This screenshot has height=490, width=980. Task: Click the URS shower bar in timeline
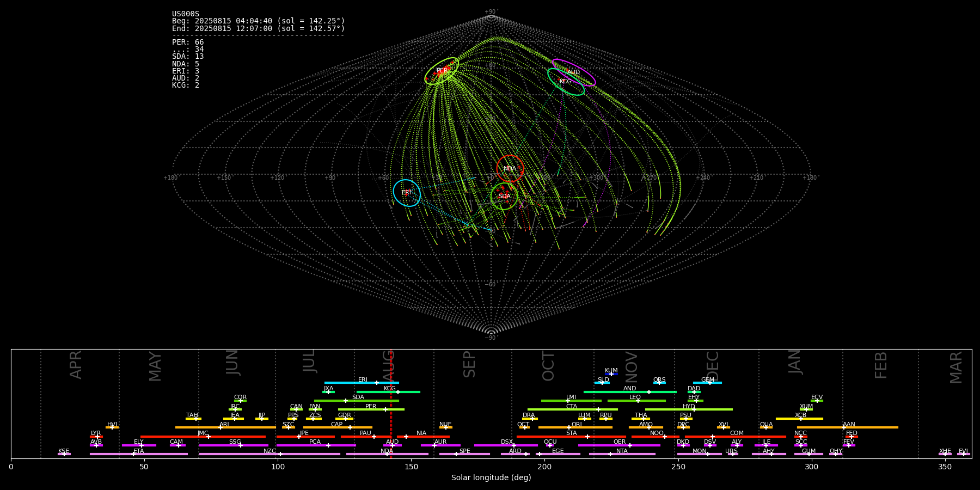(x=733, y=454)
